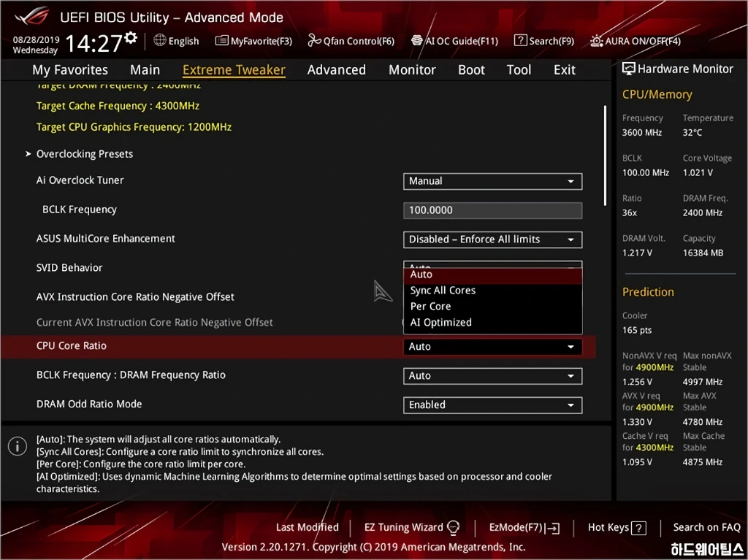The image size is (748, 560).
Task: Choose Sync All Cores option
Action: pos(493,291)
